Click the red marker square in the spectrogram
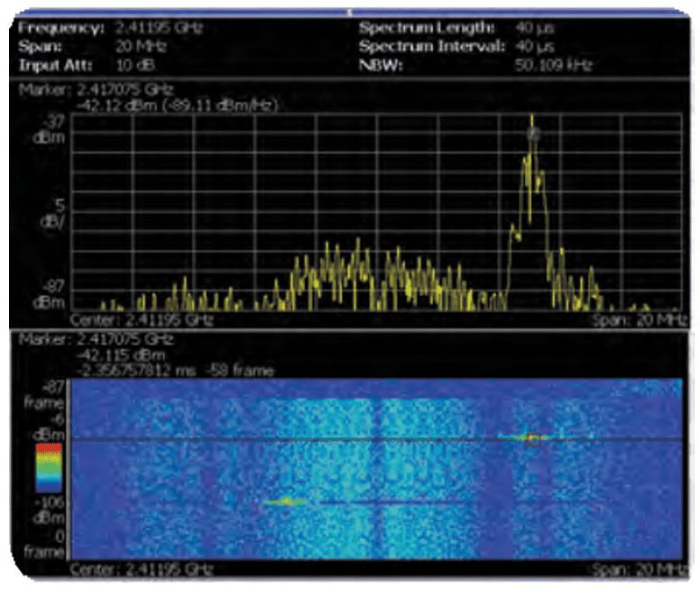Image resolution: width=700 pixels, height=590 pixels. 533,439
